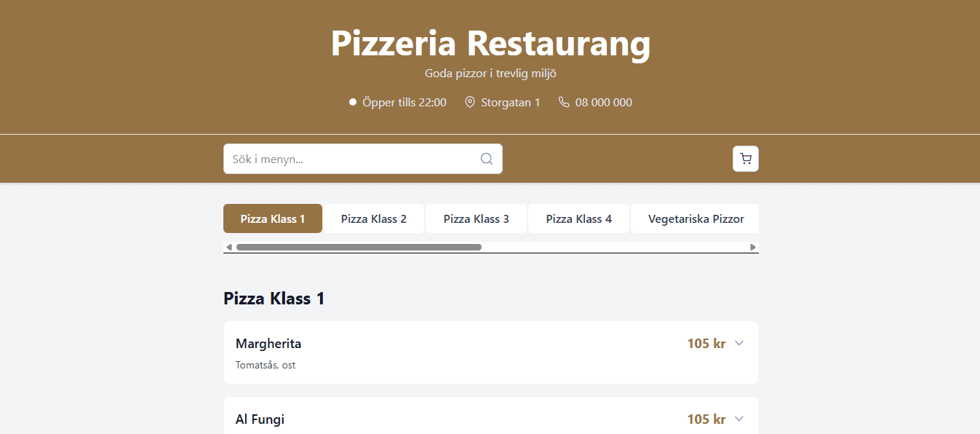Select the Pizza Klass 2 category
The image size is (980, 434).
point(373,218)
